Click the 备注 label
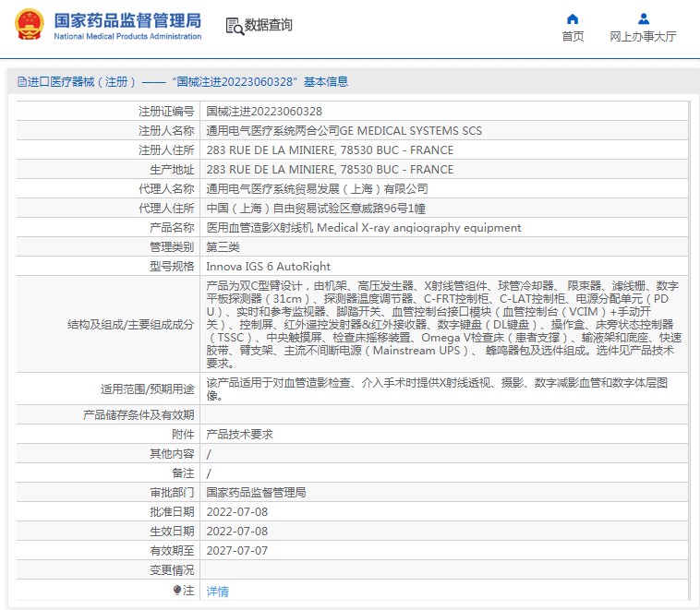Screen dimensions: 700x610 click(x=183, y=473)
